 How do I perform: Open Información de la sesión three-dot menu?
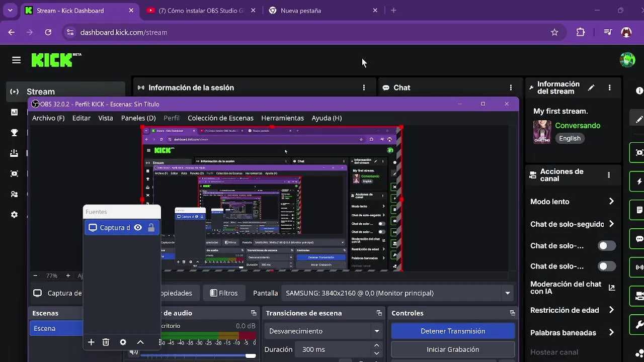click(x=364, y=87)
